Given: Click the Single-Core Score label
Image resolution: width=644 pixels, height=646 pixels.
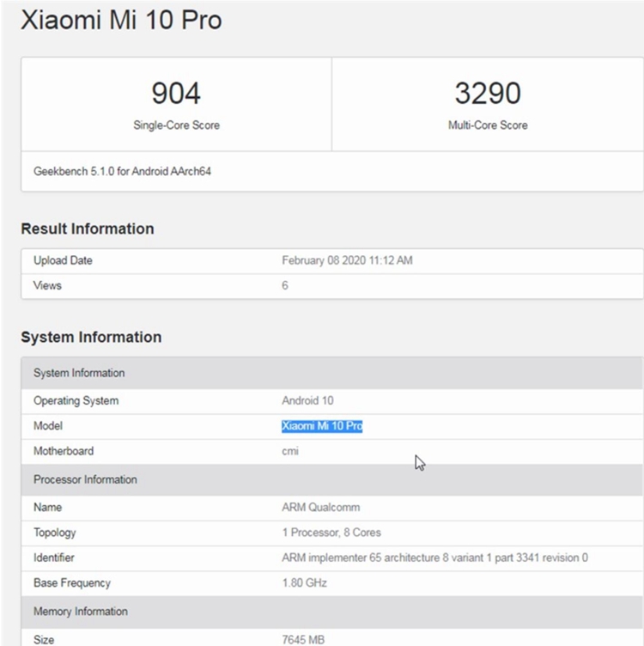Looking at the screenshot, I should (x=176, y=125).
